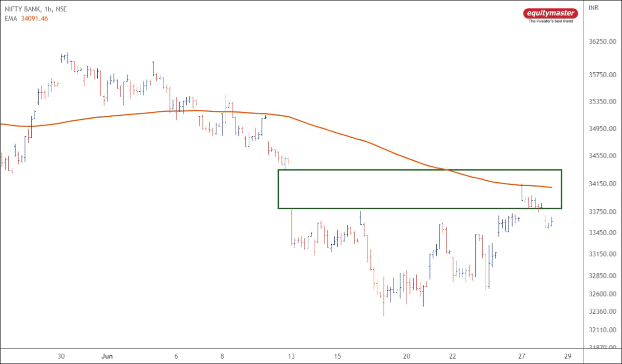
Task: Click the INR currency label
Action: (594, 8)
